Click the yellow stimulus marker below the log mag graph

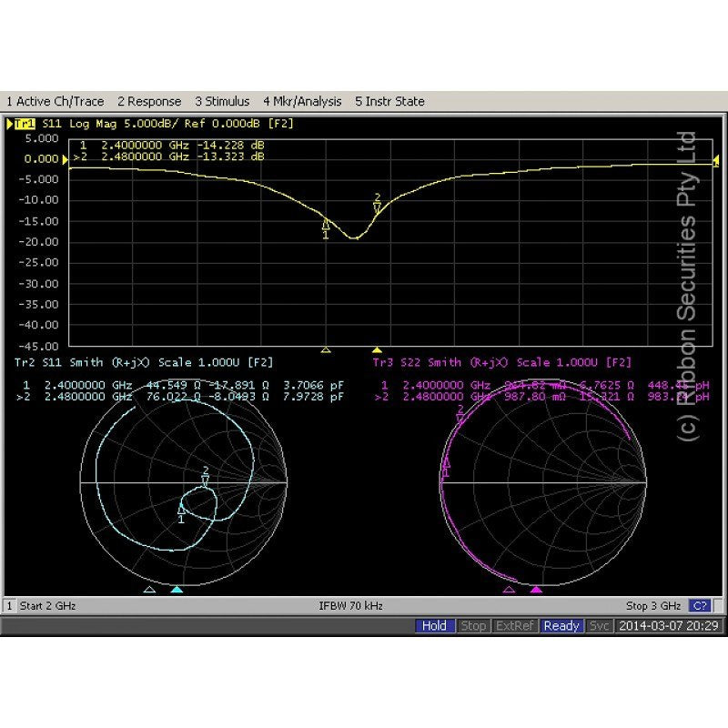(377, 349)
